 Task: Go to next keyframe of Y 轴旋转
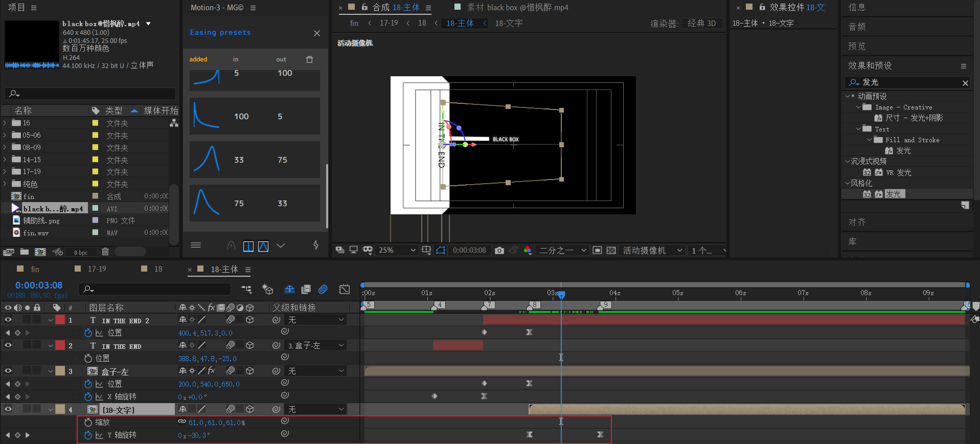coord(27,435)
